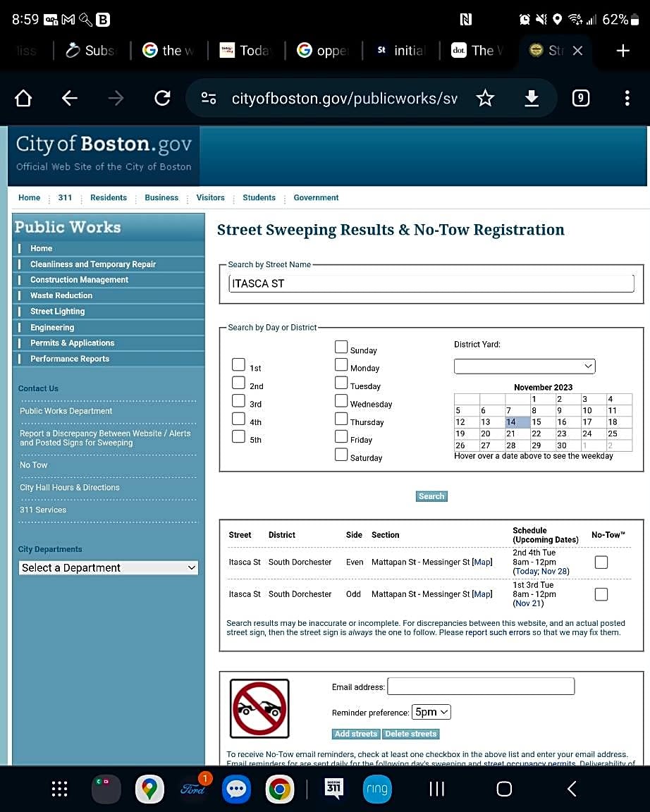Check the 5th week checkbox
This screenshot has height=812, width=650.
[238, 436]
